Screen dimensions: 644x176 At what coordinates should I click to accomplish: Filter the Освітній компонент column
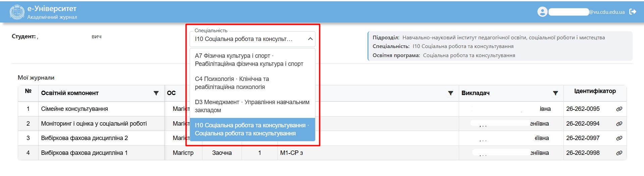coord(156,93)
